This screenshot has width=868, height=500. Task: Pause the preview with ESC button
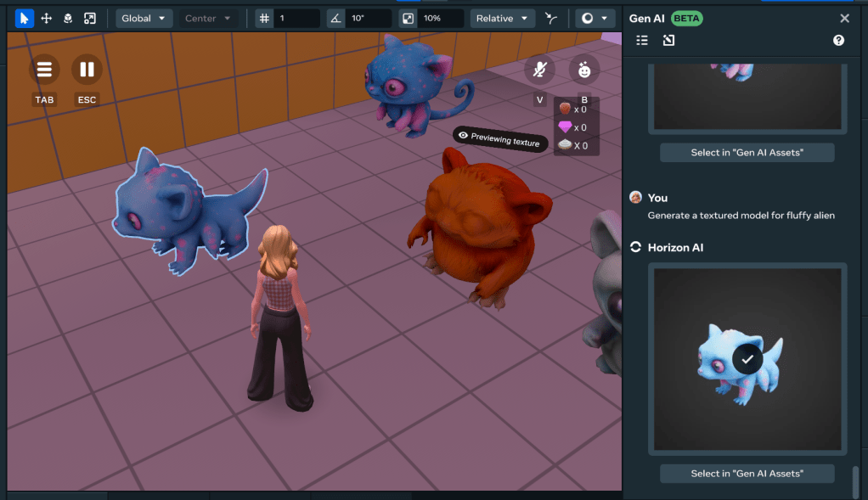point(87,70)
